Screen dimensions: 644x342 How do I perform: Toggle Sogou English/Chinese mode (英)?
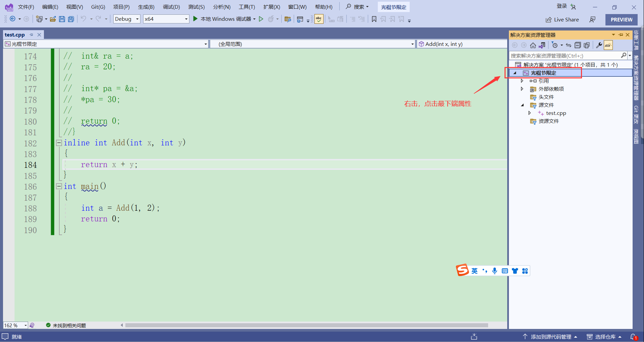pyautogui.click(x=474, y=271)
